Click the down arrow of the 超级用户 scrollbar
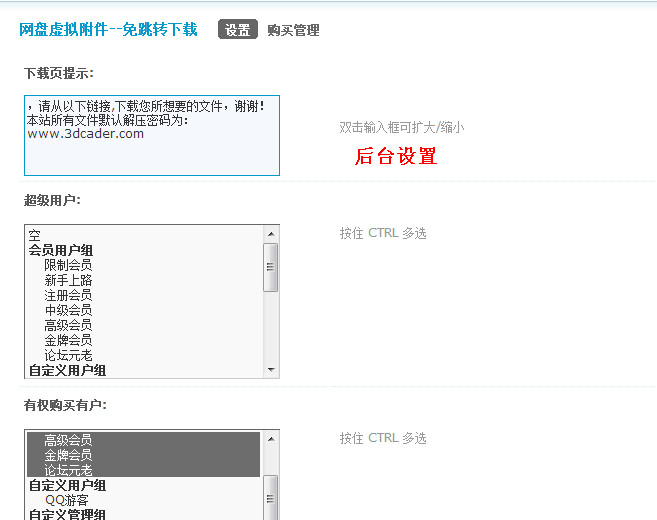This screenshot has width=657, height=520. 271,370
